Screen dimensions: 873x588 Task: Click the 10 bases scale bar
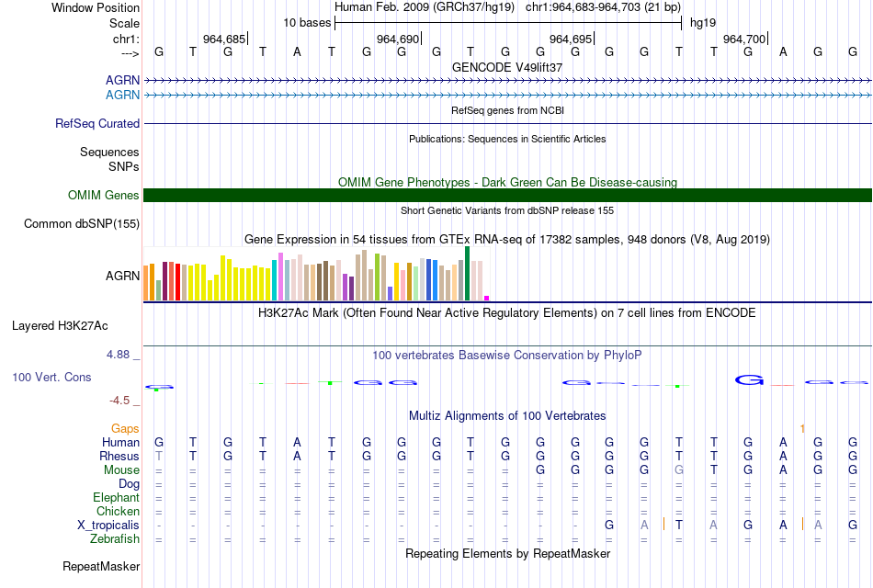click(508, 23)
